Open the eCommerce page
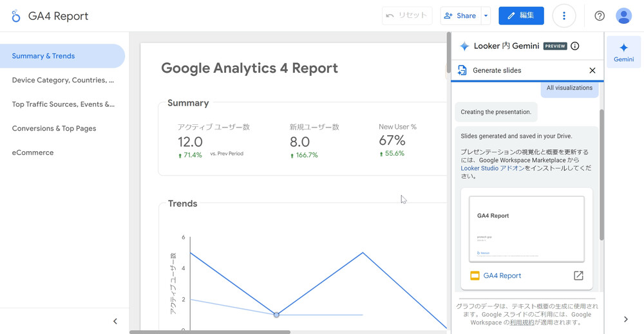The image size is (644, 334). (33, 153)
